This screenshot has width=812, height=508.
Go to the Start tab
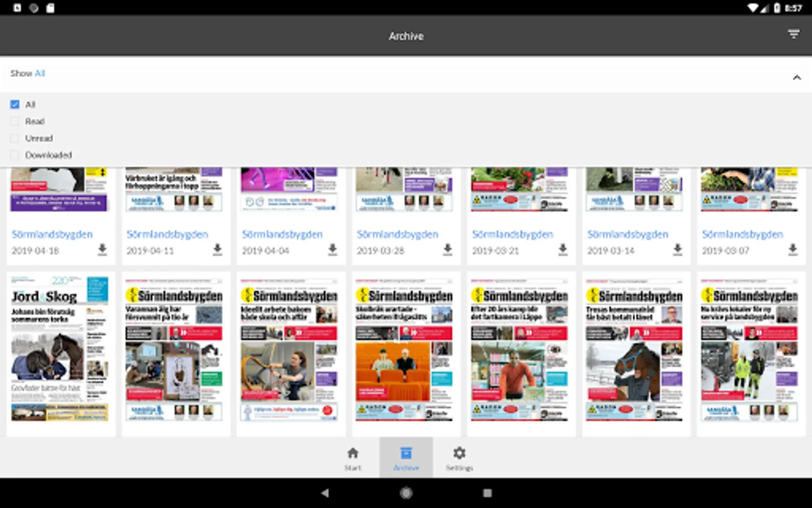pos(352,458)
